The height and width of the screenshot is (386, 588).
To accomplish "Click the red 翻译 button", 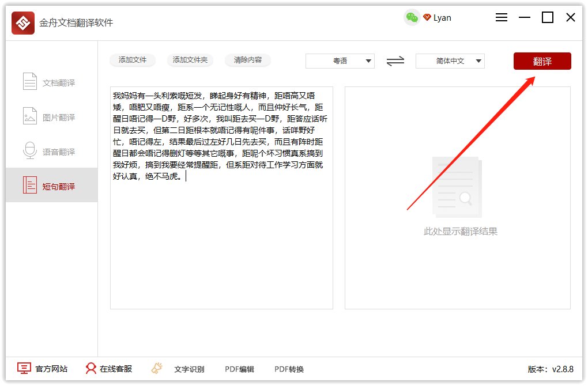I will point(542,61).
